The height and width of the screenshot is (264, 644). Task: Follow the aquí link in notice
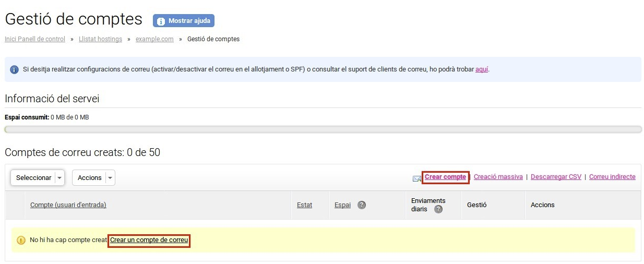pos(482,69)
